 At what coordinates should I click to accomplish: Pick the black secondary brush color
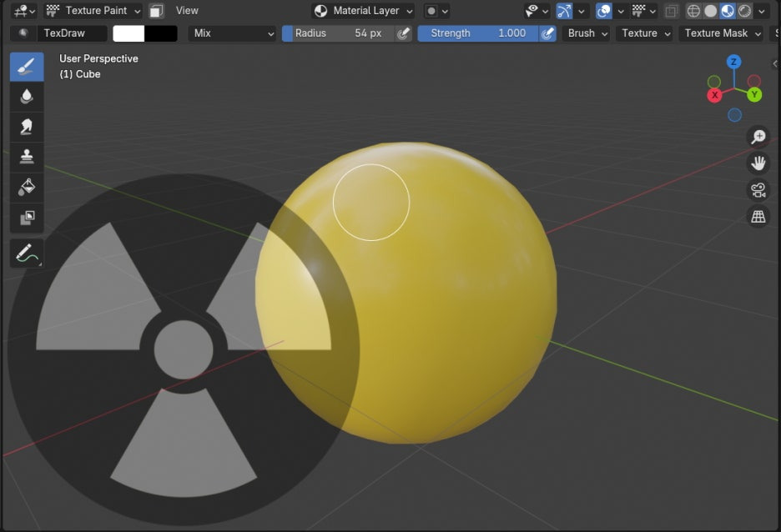161,33
